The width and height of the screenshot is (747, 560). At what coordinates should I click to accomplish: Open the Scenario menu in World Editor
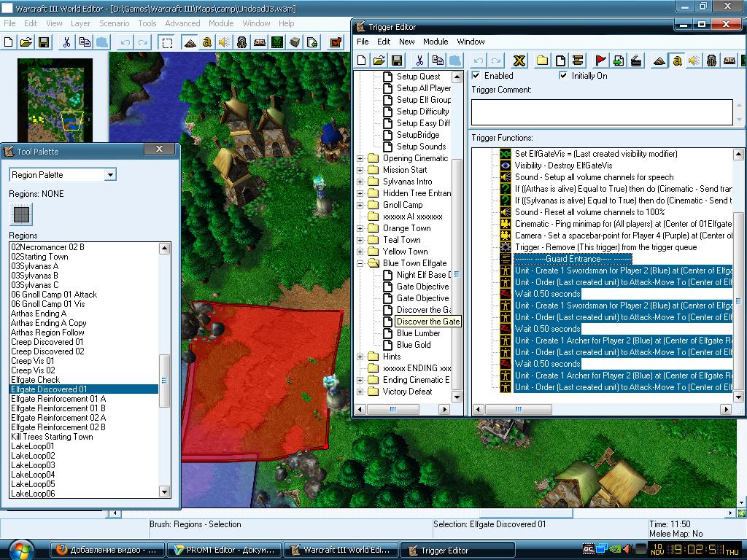pos(115,23)
